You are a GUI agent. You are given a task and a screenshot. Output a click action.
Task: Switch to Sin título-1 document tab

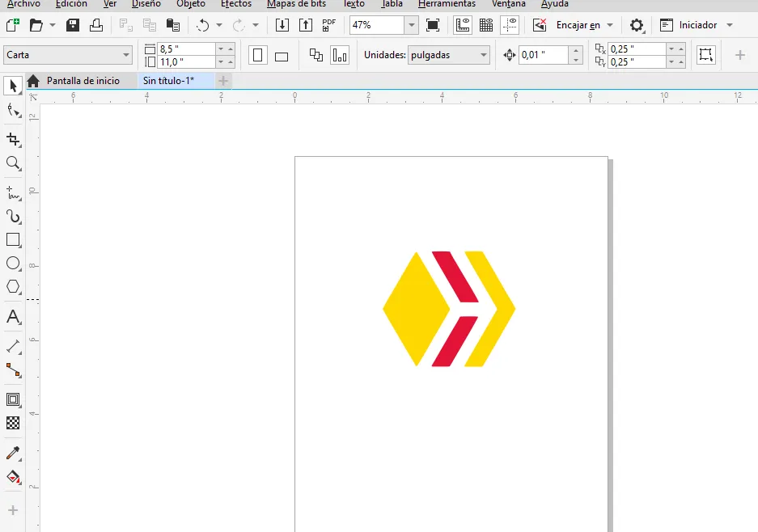click(168, 81)
